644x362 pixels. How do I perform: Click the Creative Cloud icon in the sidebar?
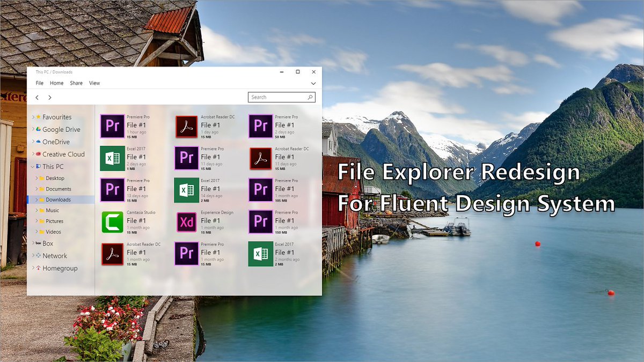tap(39, 154)
